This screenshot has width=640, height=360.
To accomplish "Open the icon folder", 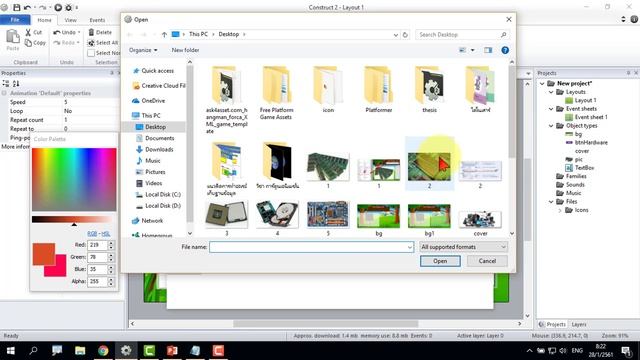I will click(328, 89).
